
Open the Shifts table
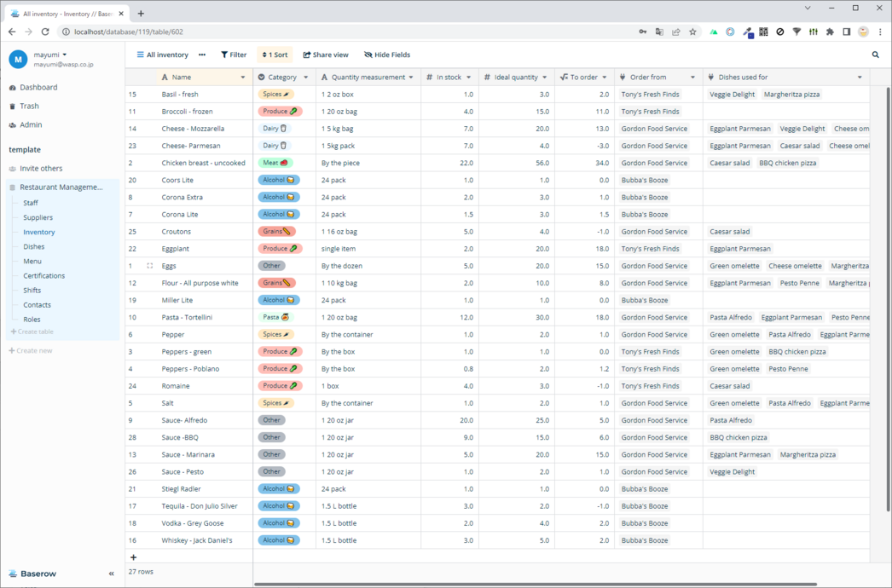click(32, 291)
